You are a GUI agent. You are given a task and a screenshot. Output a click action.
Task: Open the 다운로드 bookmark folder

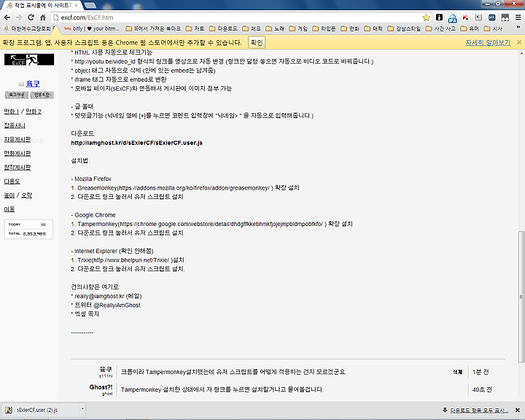[x=223, y=28]
